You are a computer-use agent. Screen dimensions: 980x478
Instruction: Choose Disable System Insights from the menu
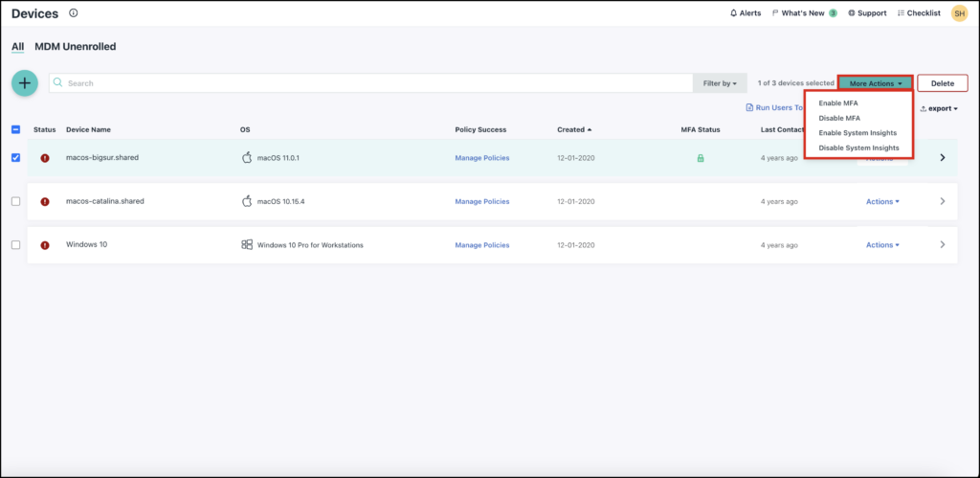(858, 148)
